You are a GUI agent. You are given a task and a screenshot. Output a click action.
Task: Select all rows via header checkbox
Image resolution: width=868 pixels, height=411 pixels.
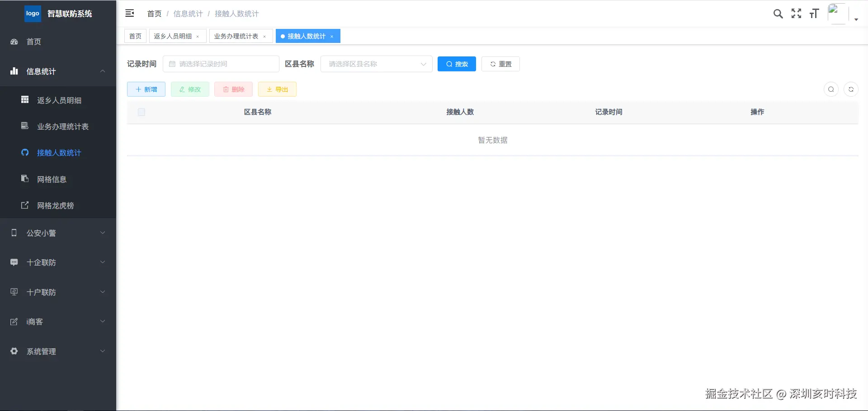pos(142,112)
